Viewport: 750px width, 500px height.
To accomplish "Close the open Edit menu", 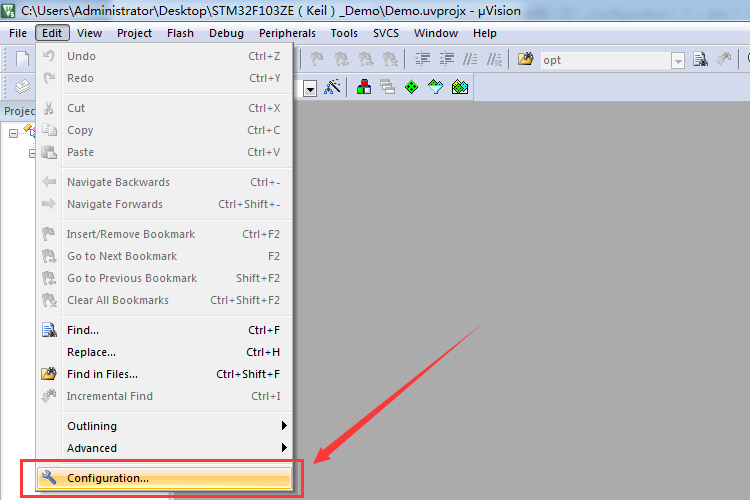I will coord(52,33).
